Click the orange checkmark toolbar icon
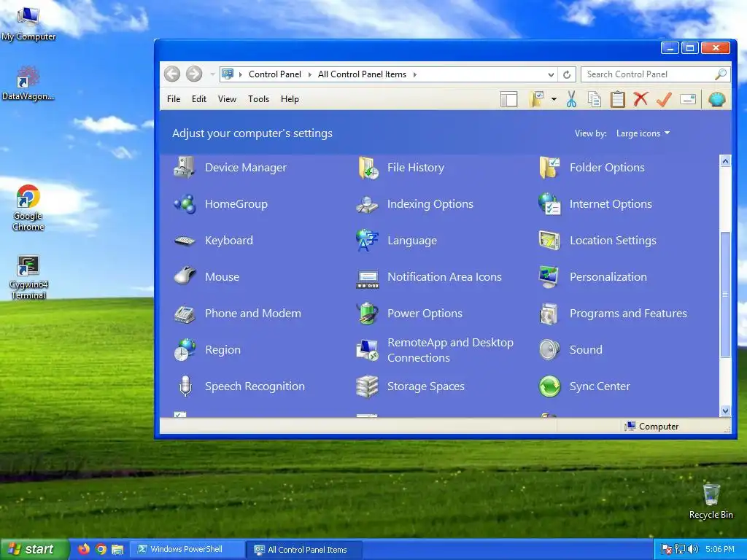 [664, 99]
